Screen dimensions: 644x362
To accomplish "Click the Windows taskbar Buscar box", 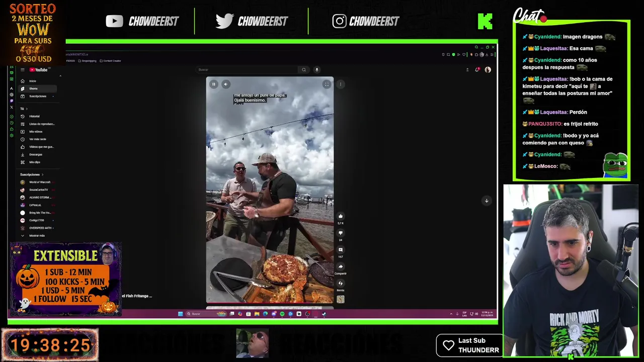I will [x=206, y=314].
